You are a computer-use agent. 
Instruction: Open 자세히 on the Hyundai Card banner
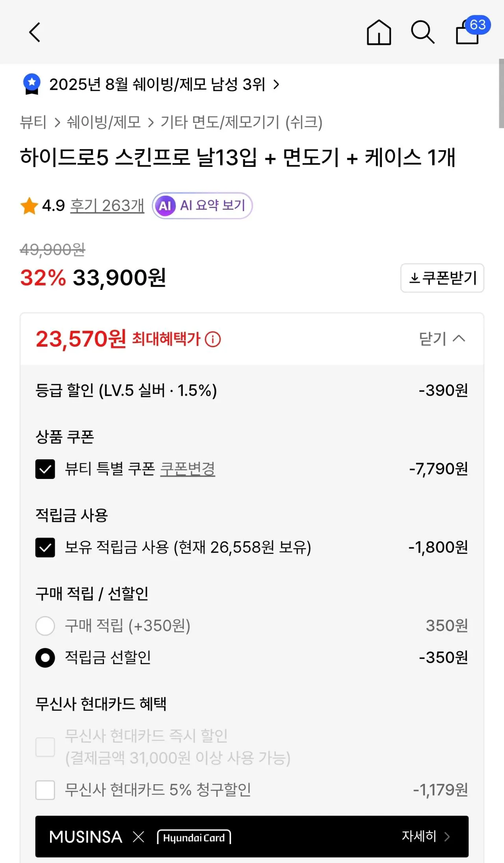coord(425,836)
